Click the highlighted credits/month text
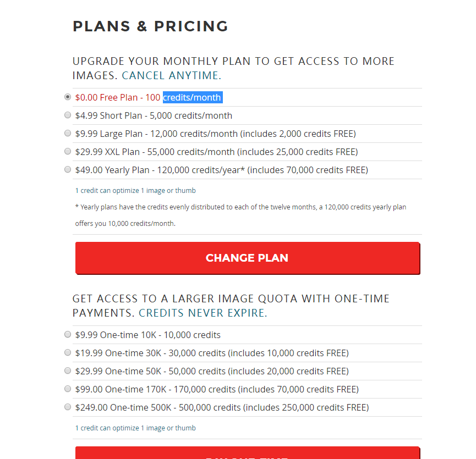The width and height of the screenshot is (476, 459). 192,98
